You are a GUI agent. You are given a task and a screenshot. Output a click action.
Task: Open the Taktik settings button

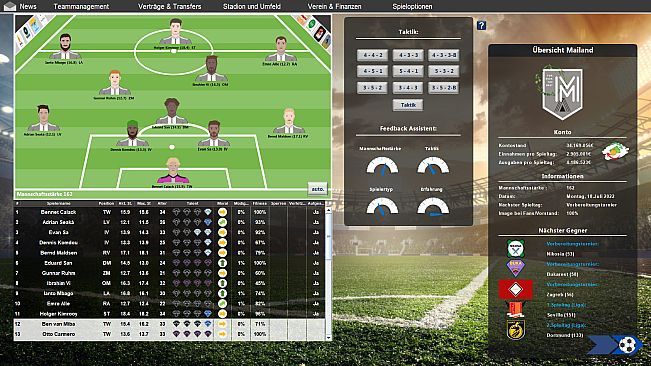[408, 105]
